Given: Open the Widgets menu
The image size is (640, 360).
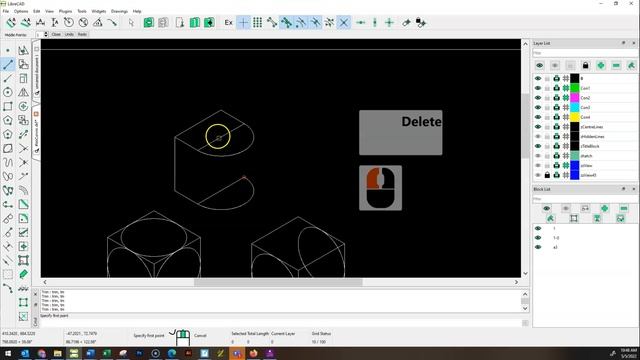Looking at the screenshot, I should [x=98, y=11].
